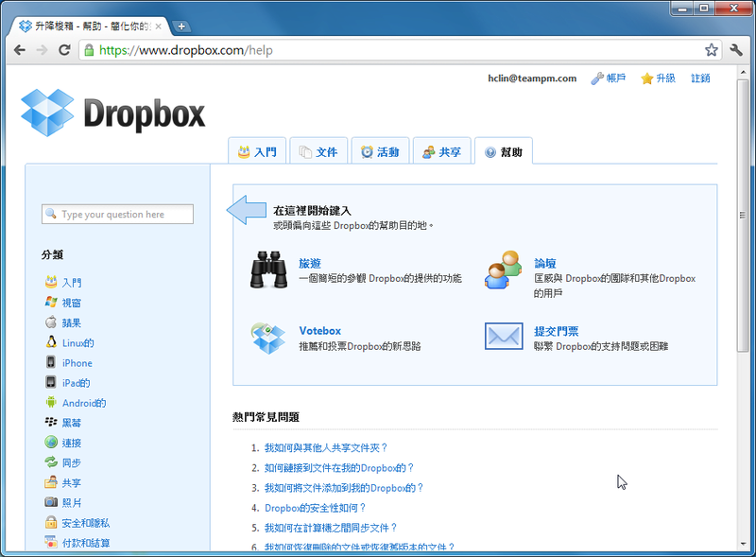This screenshot has height=557, width=756.
Task: Click the hclin@teampm.com account email
Action: (x=532, y=78)
